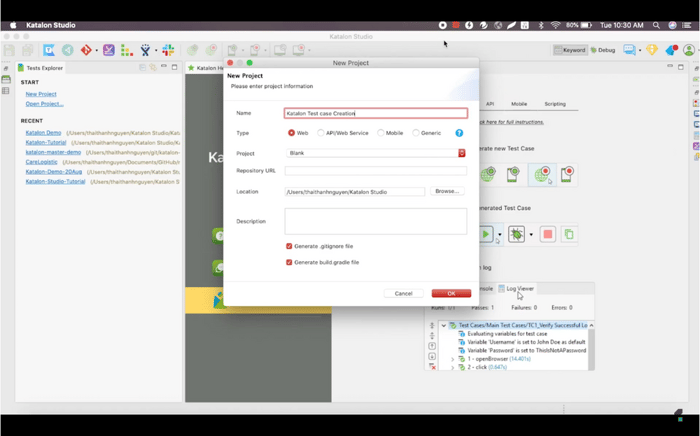Screen dimensions: 700x436
Task: Click the Katalon TestOps icon in the toolbar
Action: (49, 50)
